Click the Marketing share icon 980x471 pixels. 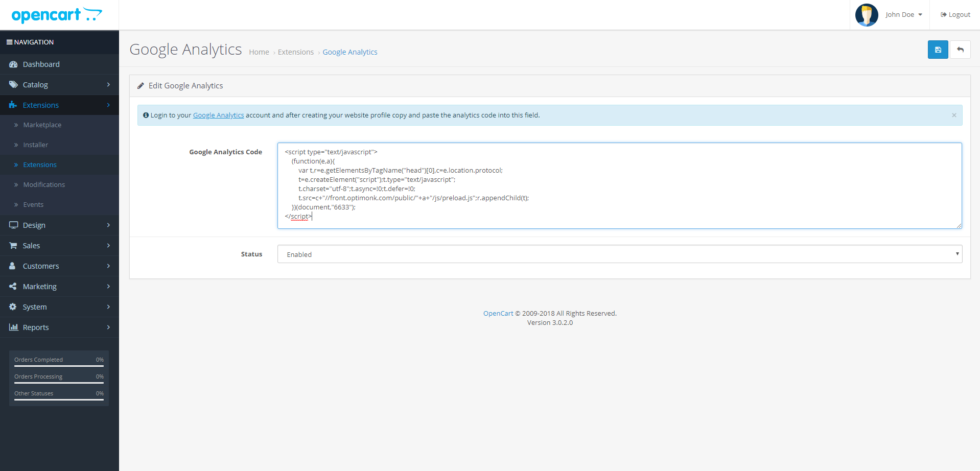tap(13, 287)
